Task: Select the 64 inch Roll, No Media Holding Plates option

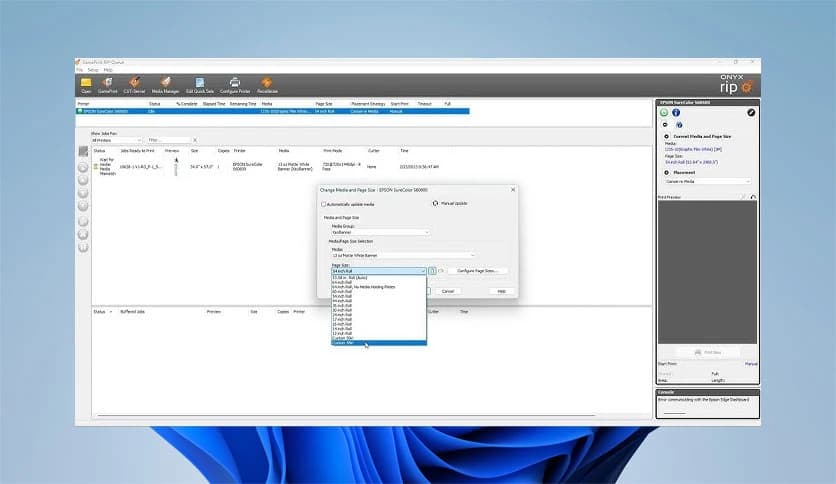Action: point(379,287)
